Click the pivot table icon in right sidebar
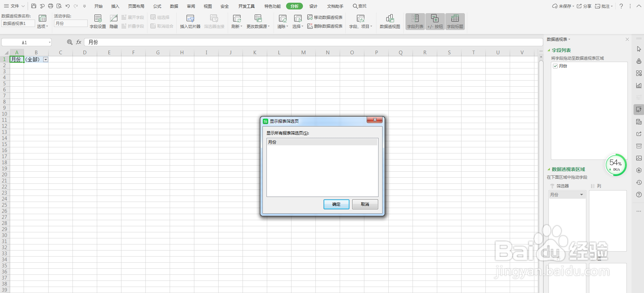Image resolution: width=644 pixels, height=293 pixels. click(x=639, y=110)
